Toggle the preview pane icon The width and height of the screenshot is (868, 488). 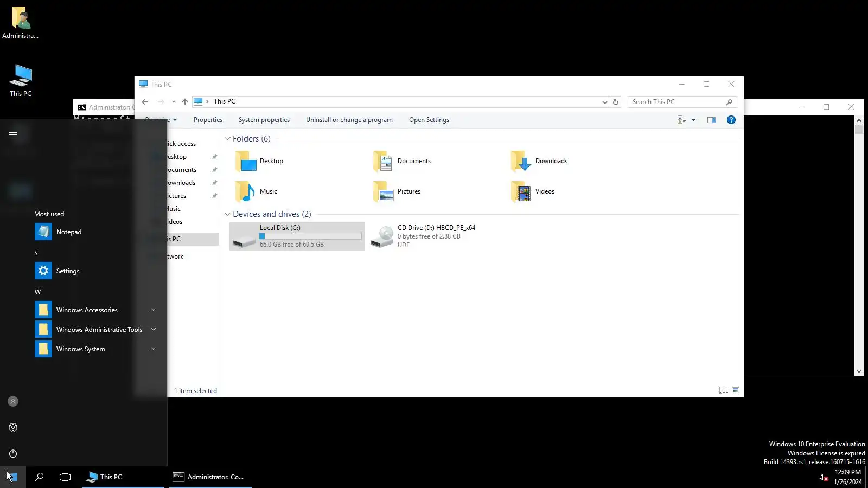[x=712, y=120]
